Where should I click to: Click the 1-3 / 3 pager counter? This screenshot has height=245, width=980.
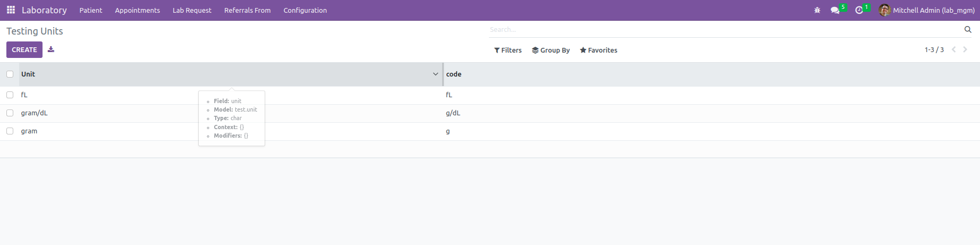pyautogui.click(x=934, y=49)
